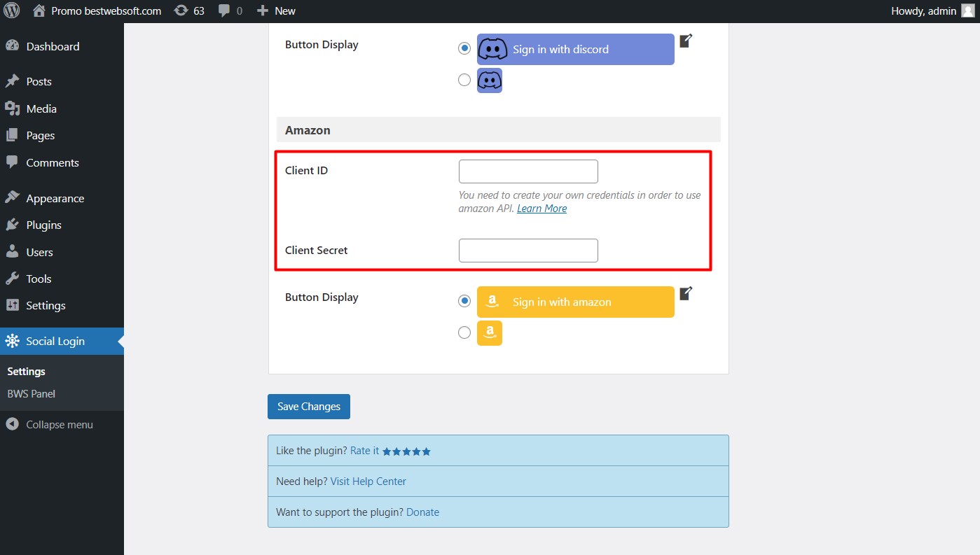Screen dimensions: 980x555
Task: Click the small amazon icon preview
Action: tap(490, 333)
